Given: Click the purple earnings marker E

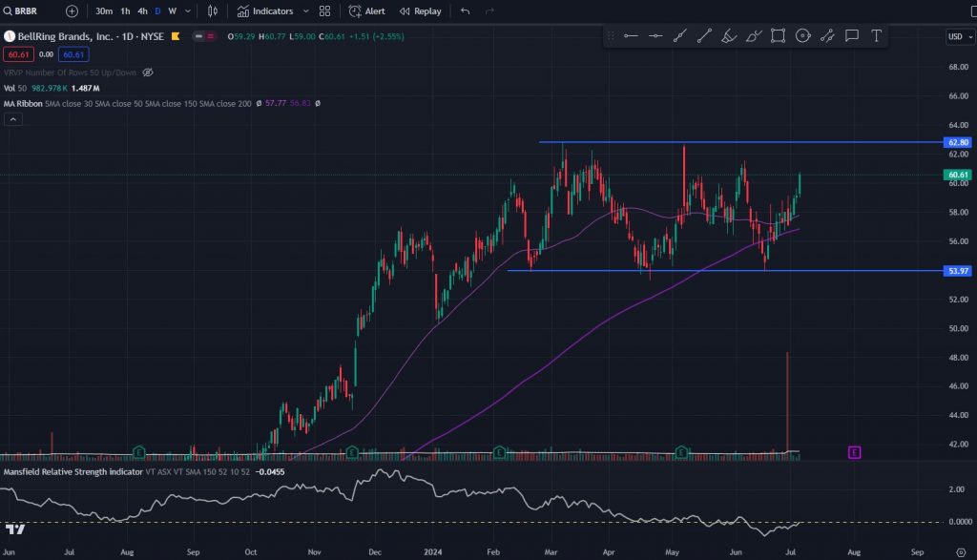Looking at the screenshot, I should 854,451.
